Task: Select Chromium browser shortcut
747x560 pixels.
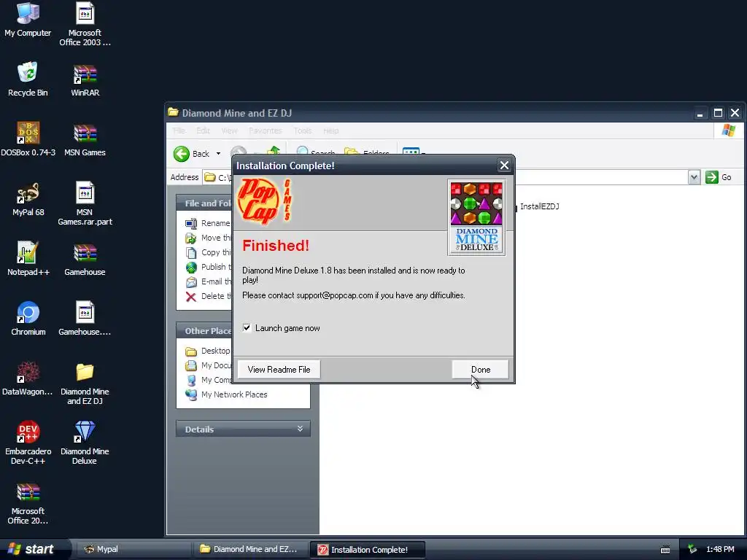Action: pyautogui.click(x=28, y=318)
